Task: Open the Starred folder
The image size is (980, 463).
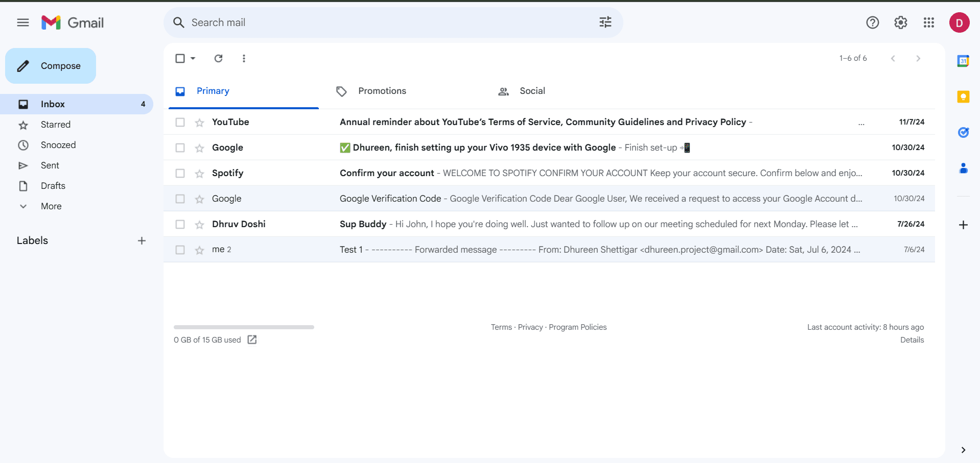Action: click(77, 125)
